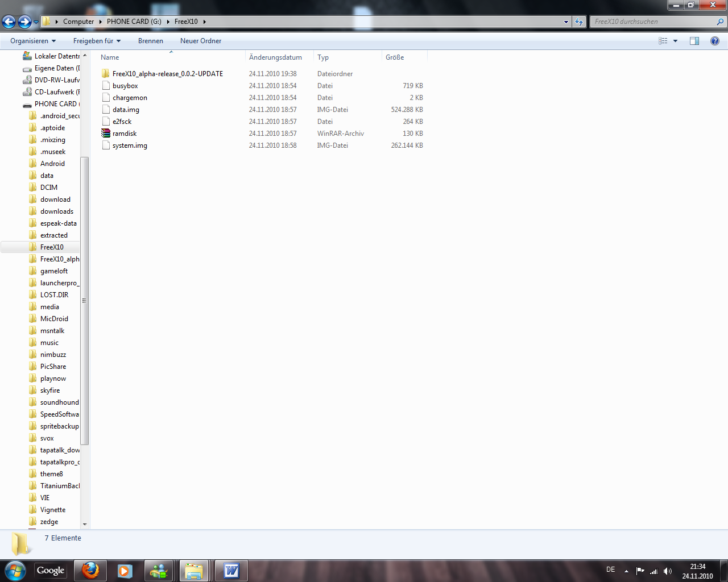
Task: Open the TitaniumBackup folder in tree
Action: tap(54, 486)
